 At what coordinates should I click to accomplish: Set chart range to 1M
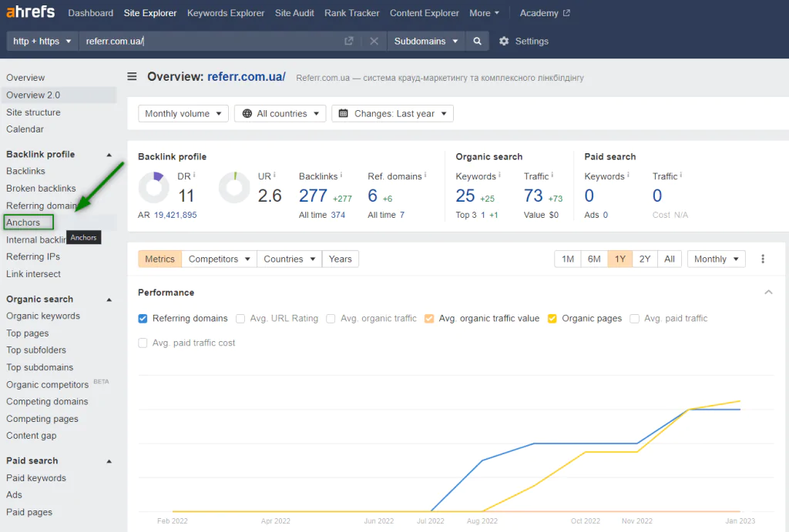[568, 259]
